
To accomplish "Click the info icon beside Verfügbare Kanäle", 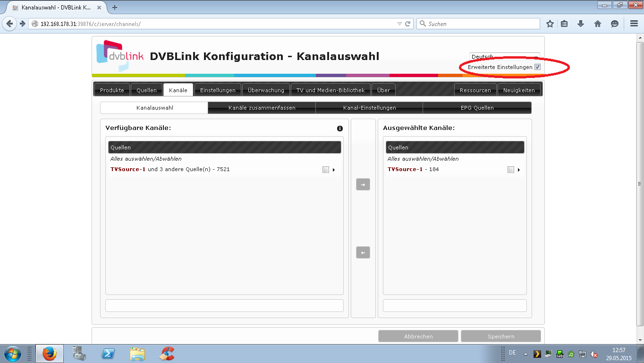I will click(x=340, y=129).
